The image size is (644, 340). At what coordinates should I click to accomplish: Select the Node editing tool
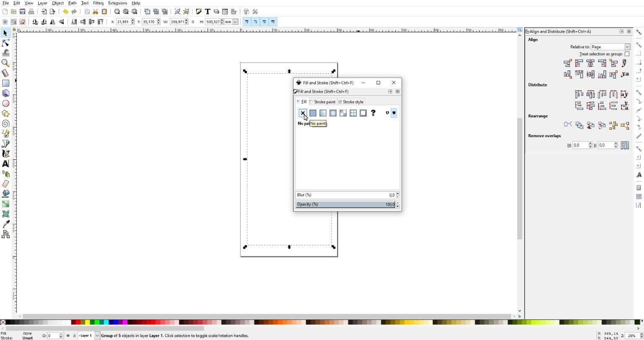(5, 43)
